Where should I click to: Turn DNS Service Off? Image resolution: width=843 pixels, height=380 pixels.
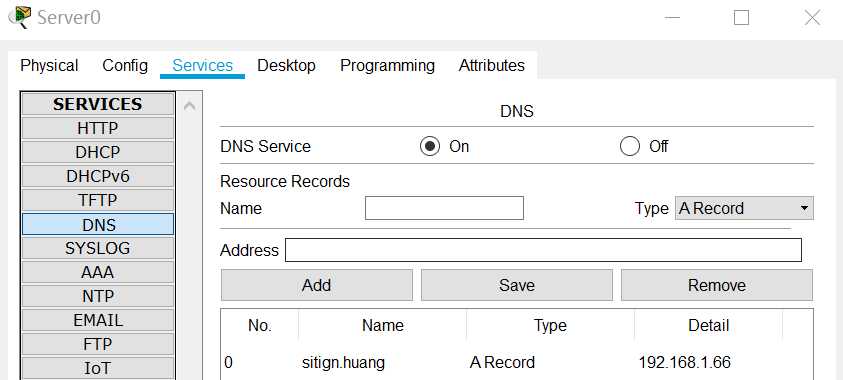pyautogui.click(x=630, y=146)
